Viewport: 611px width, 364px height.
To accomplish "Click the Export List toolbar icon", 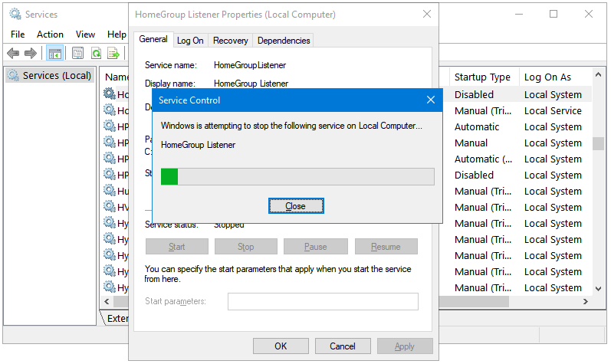I will pyautogui.click(x=113, y=53).
